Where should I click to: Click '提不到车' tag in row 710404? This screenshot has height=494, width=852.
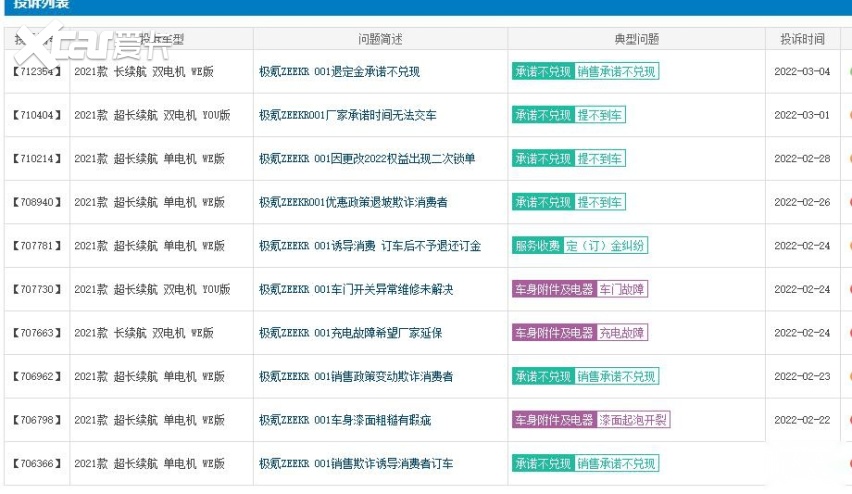(600, 115)
